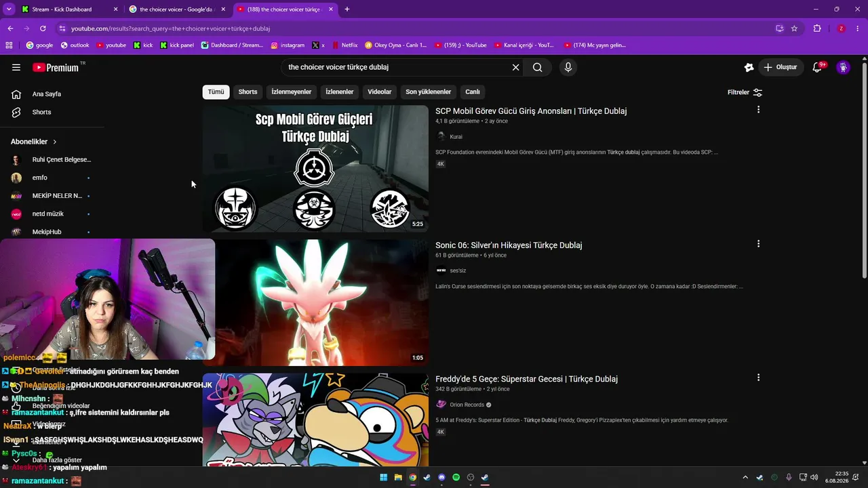Open the YouTube account avatar menu

click(843, 67)
